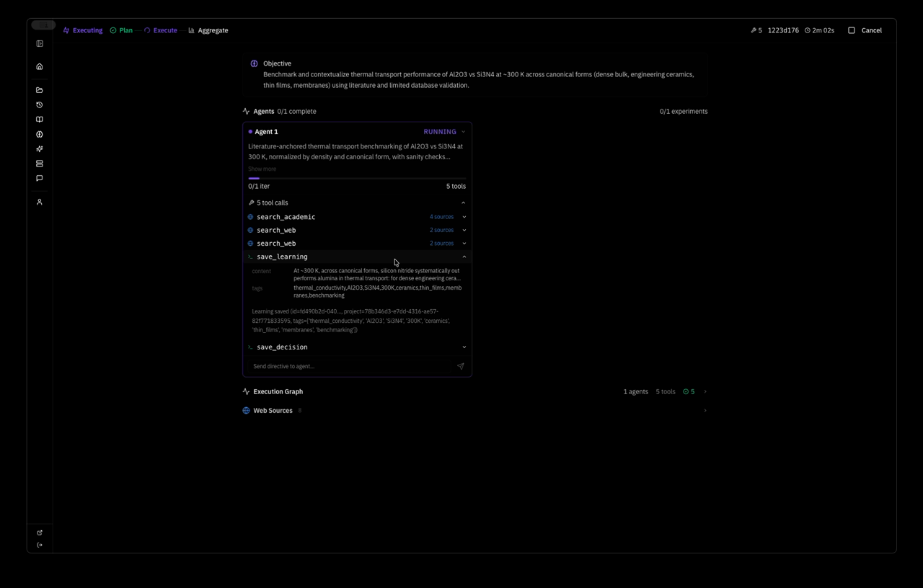Expand the search_academic tool call

[x=464, y=217]
